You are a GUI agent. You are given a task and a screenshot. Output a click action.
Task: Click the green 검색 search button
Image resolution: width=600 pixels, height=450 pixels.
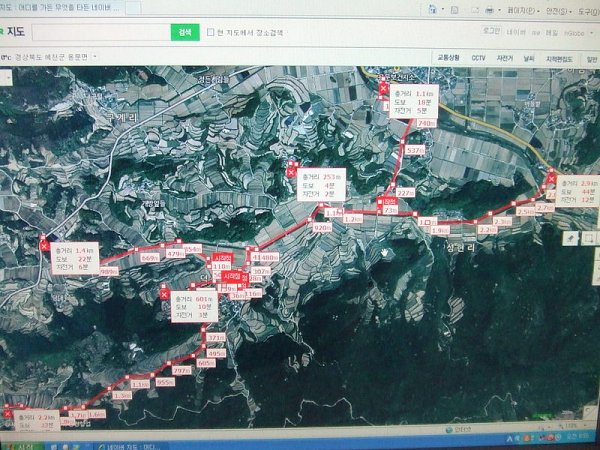click(x=185, y=33)
